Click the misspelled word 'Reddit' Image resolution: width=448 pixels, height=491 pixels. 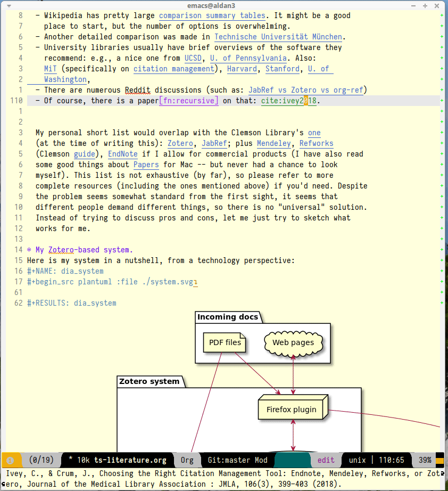click(138, 90)
